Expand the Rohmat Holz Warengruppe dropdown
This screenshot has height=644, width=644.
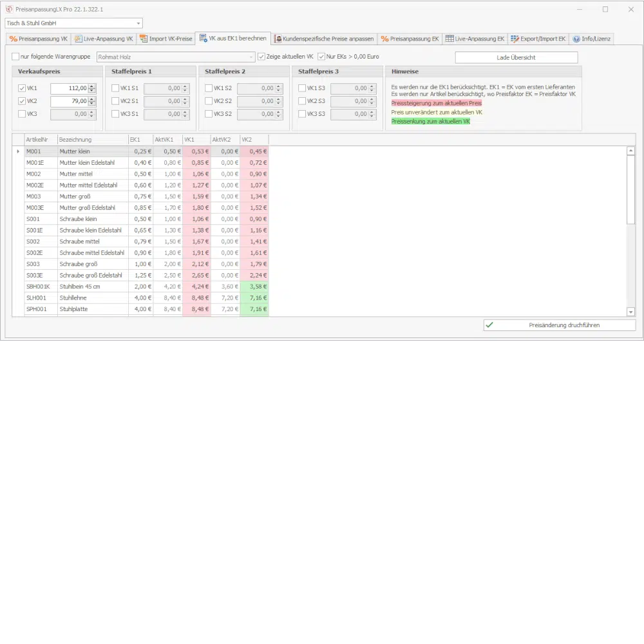[x=251, y=57]
